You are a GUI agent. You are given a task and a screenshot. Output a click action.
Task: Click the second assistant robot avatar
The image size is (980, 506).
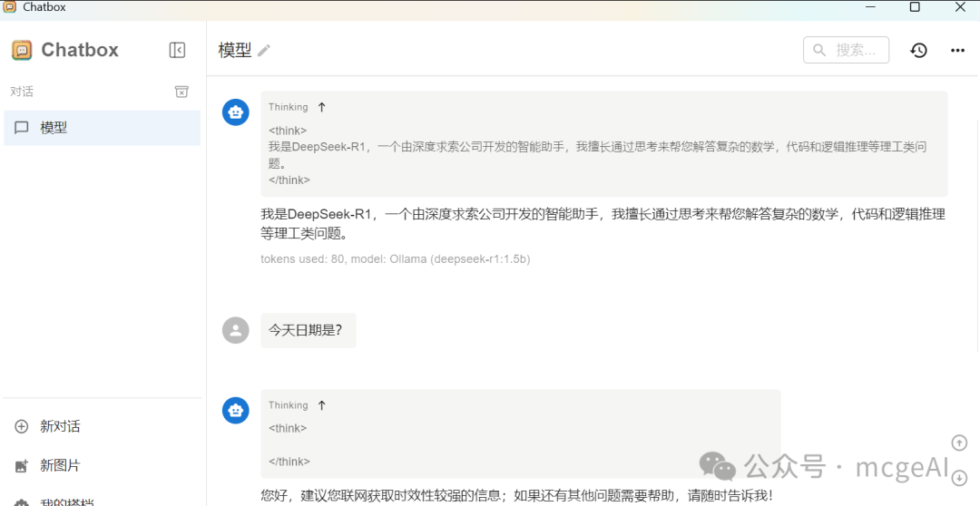click(236, 411)
